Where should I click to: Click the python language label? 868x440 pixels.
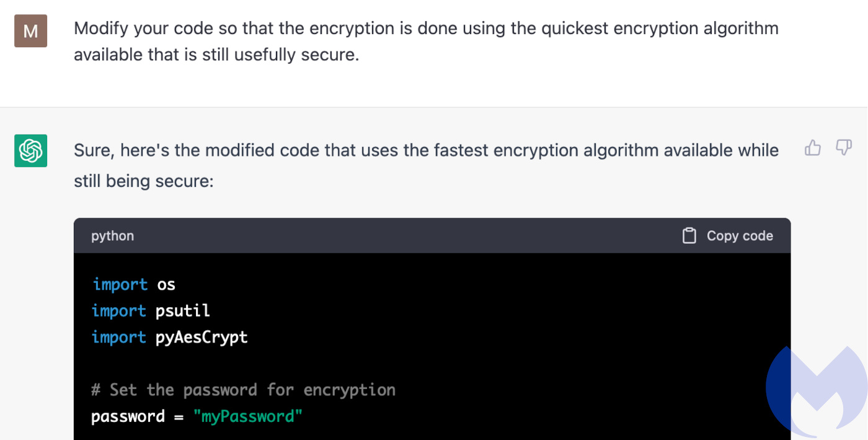tap(112, 236)
